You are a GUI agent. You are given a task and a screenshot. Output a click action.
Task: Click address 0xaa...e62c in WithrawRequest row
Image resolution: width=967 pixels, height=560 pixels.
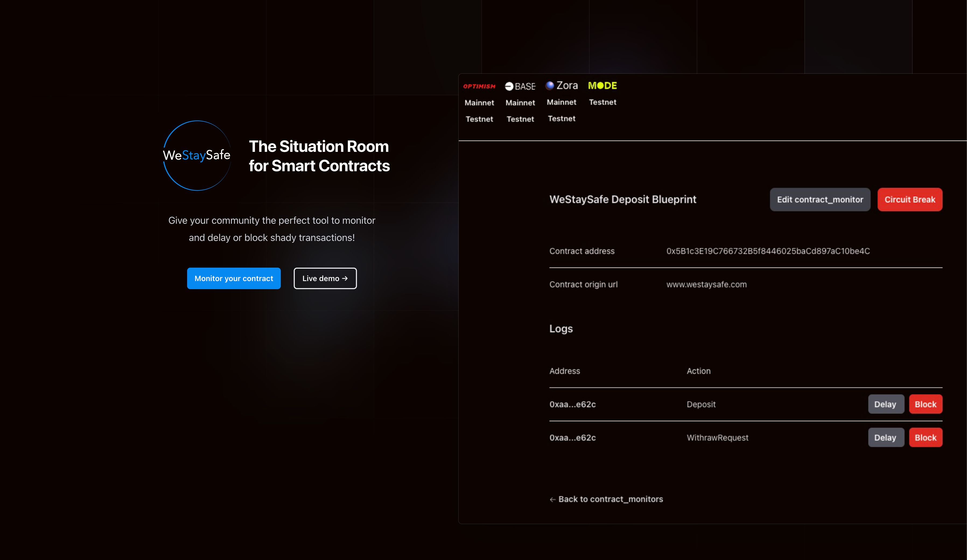tap(573, 437)
